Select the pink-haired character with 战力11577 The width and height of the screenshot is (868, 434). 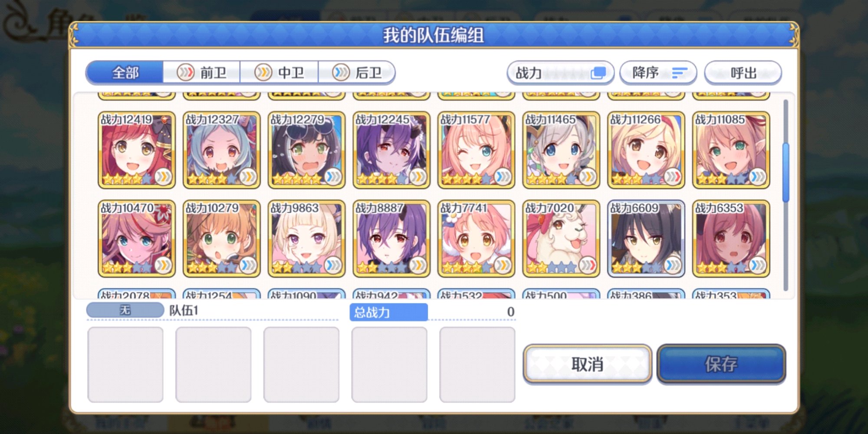(476, 150)
